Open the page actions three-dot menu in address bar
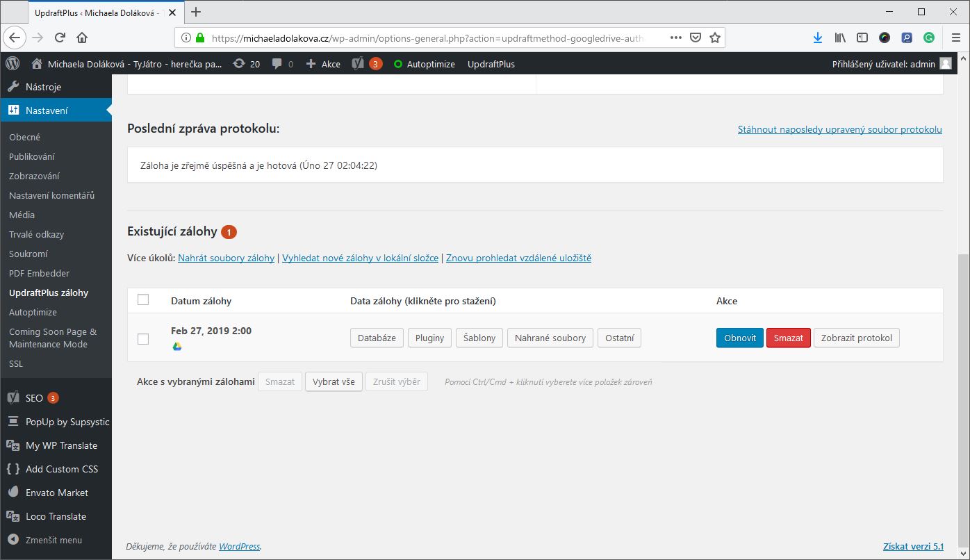Image resolution: width=970 pixels, height=560 pixels. pos(675,38)
